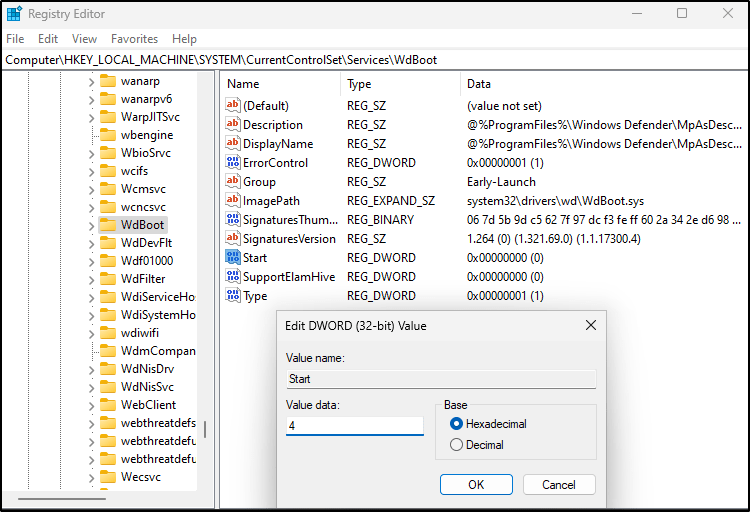
Task: Expand the WdNisSvc tree node
Action: [92, 387]
